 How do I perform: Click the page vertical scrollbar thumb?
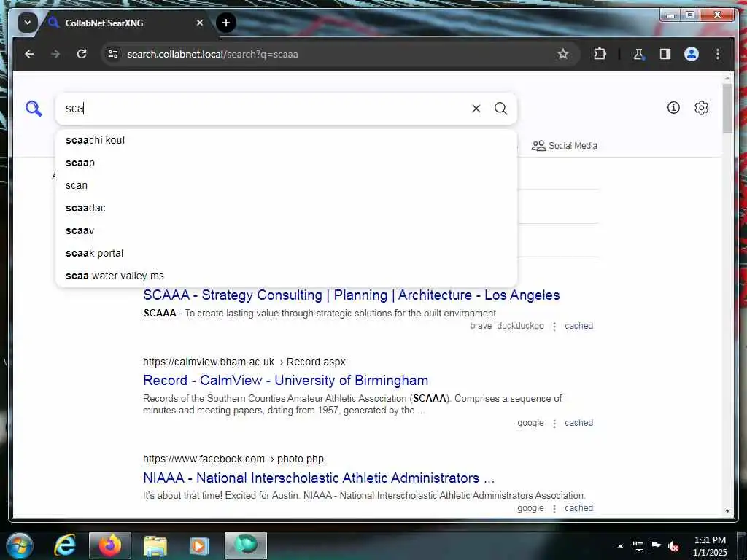coord(727,109)
